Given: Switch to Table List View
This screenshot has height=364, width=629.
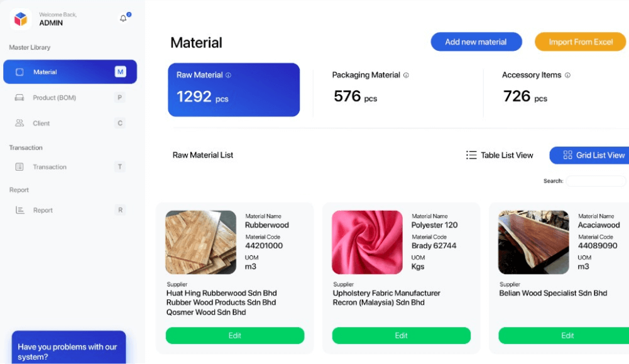Looking at the screenshot, I should coord(500,155).
